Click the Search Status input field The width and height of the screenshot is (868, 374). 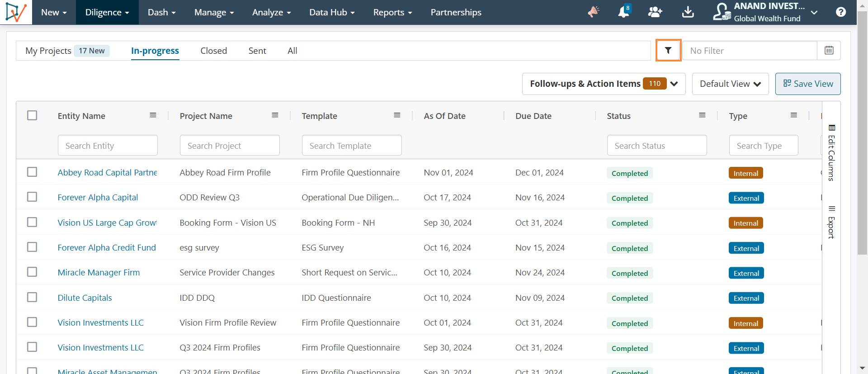click(657, 145)
